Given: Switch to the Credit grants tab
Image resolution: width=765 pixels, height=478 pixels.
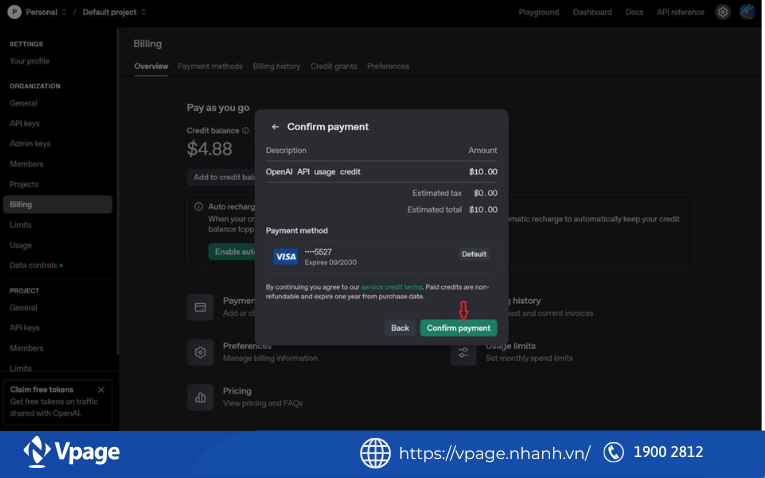Looking at the screenshot, I should (x=334, y=66).
